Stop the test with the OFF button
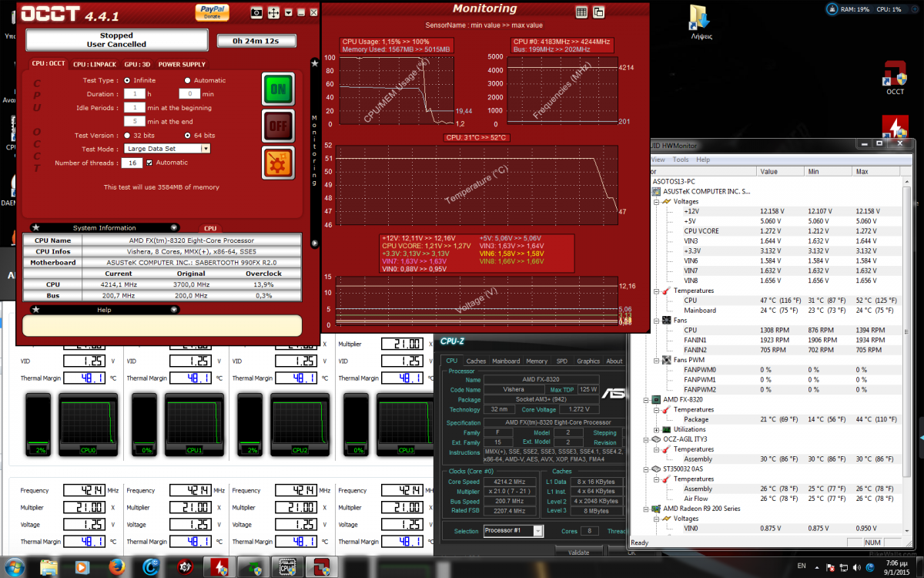 278,126
